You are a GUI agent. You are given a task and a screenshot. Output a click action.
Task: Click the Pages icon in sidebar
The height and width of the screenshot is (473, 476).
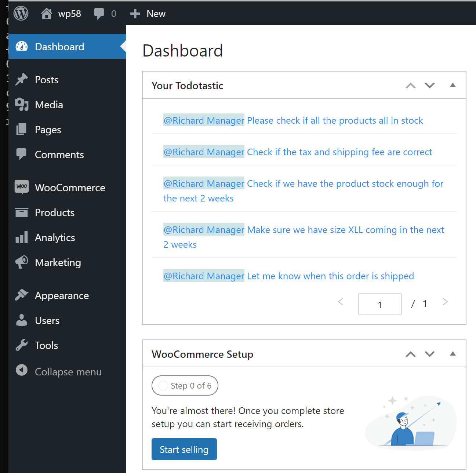point(22,129)
